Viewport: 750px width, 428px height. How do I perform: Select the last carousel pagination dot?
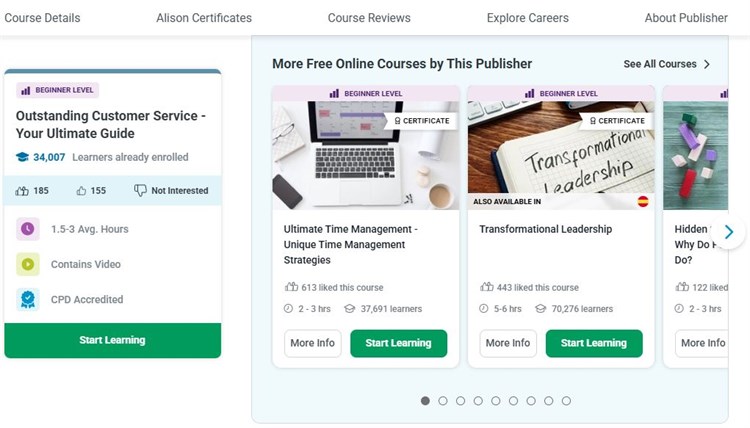[566, 401]
